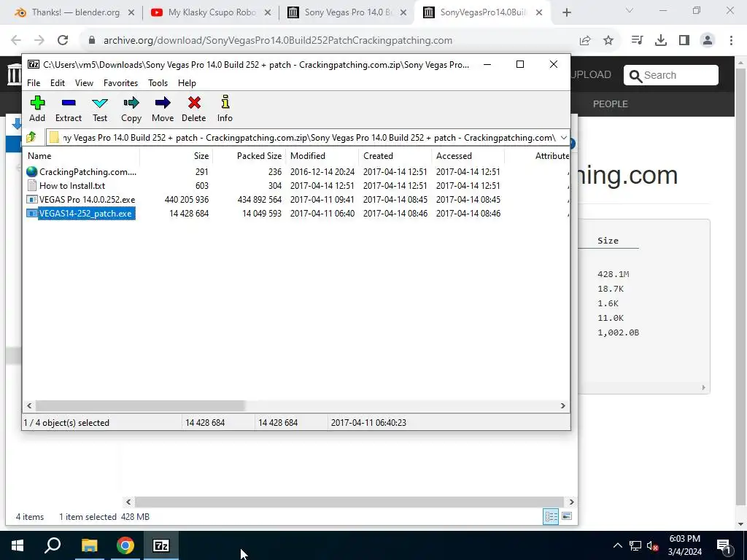Screen dimensions: 747x560
Task: Open Chrome media control icon
Action: (x=637, y=41)
